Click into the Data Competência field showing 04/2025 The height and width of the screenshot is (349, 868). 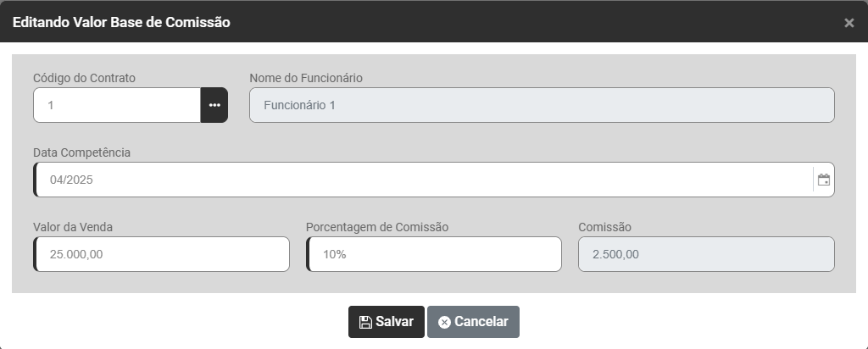(422, 180)
